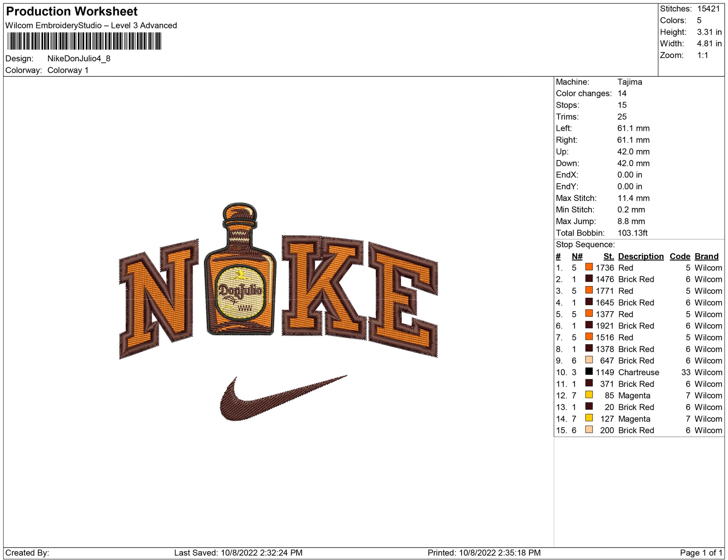Click the dark brown swatch in stop row 2
Screen dimensions: 728x560
click(x=589, y=279)
